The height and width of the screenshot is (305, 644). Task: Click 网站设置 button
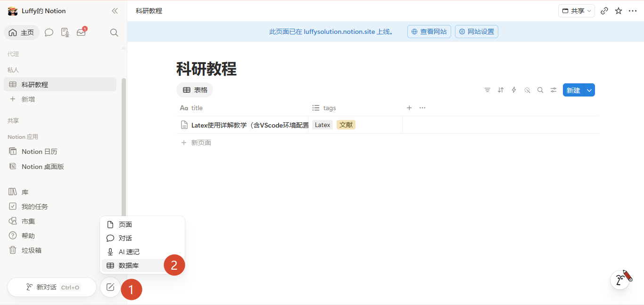pyautogui.click(x=477, y=32)
